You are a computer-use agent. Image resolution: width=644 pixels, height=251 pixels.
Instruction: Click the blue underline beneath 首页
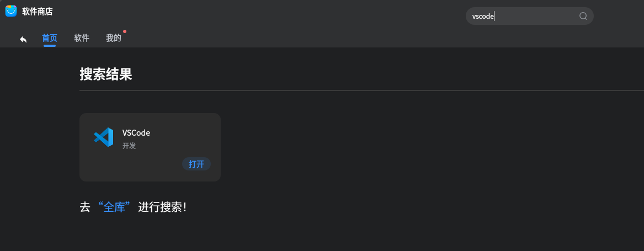[50, 46]
